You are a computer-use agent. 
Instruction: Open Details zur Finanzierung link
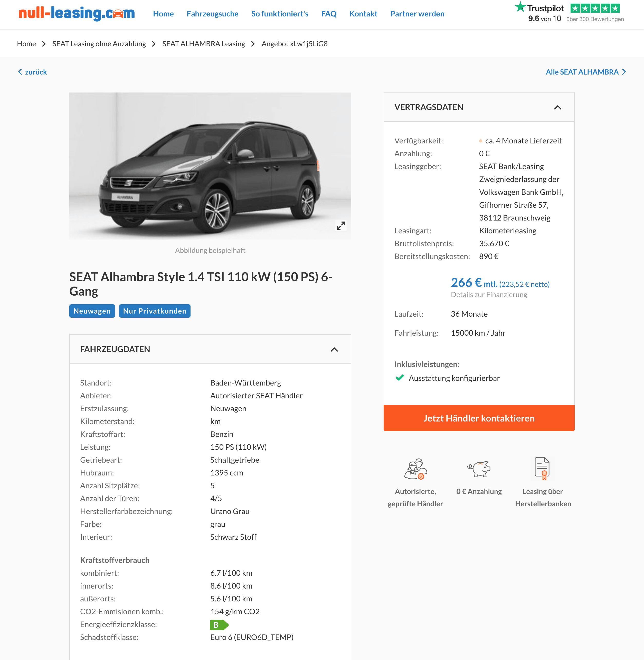[x=489, y=295]
